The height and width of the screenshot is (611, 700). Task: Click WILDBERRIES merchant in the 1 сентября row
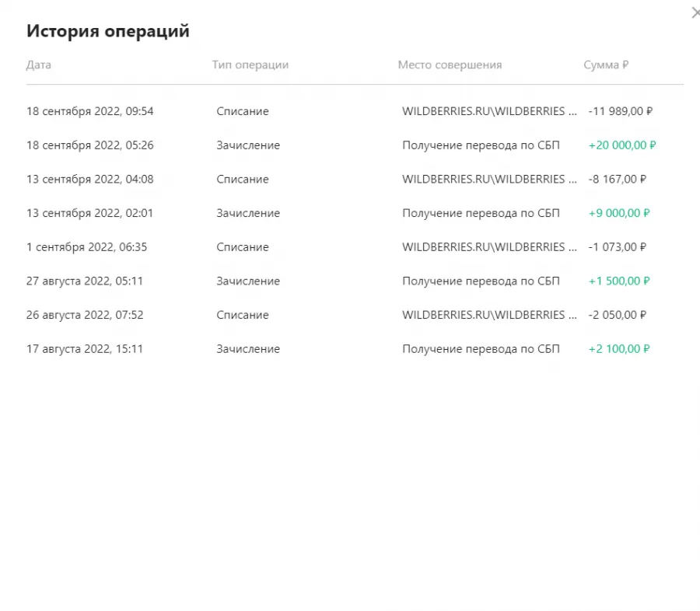pos(489,247)
